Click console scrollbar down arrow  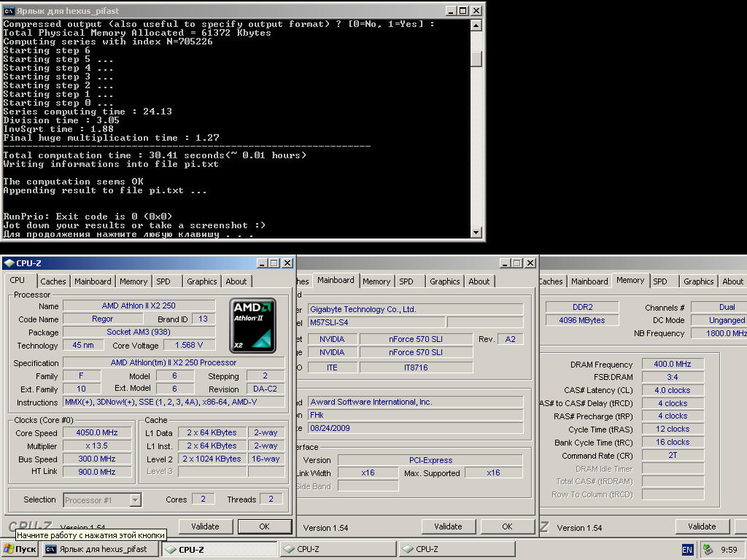(x=476, y=233)
